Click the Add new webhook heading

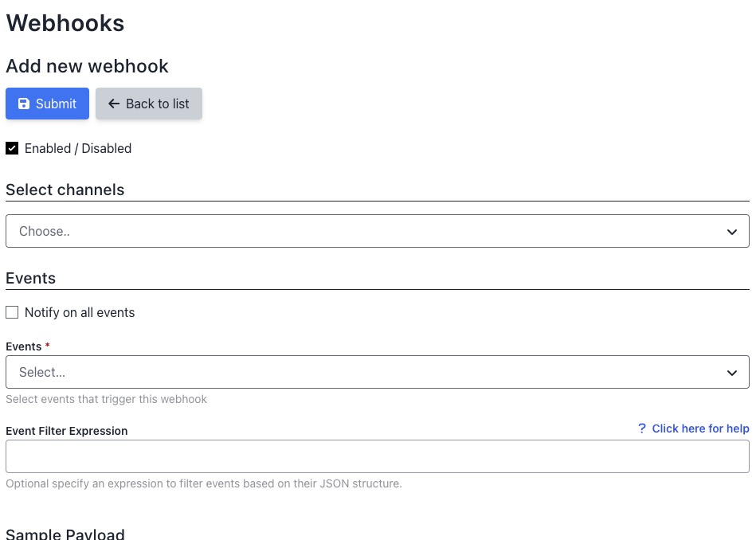87,66
